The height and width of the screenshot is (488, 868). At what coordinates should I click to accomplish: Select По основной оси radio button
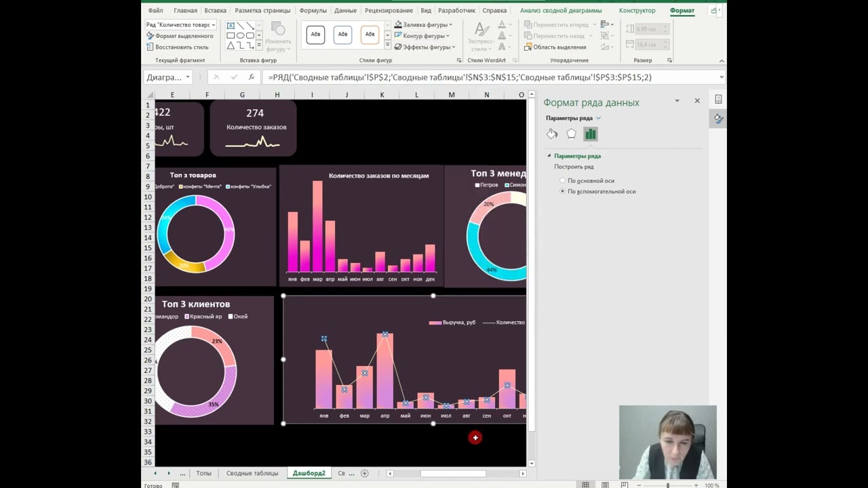coord(562,181)
